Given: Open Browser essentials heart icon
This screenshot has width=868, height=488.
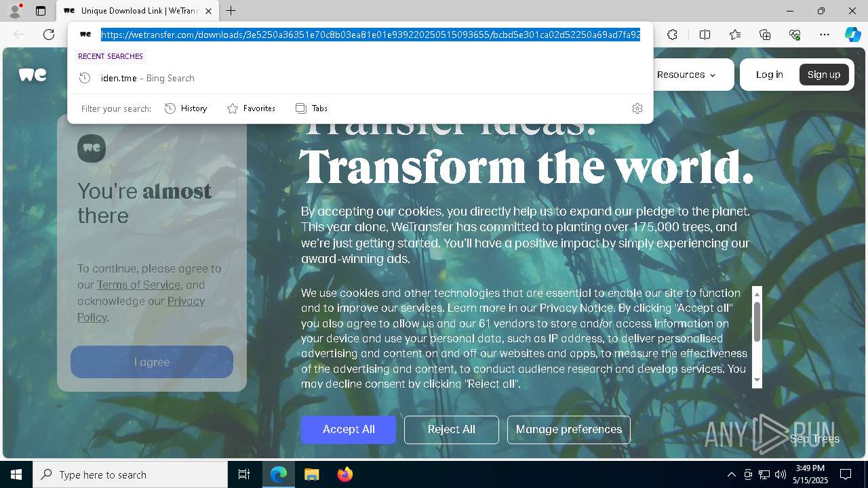Looking at the screenshot, I should 795,35.
